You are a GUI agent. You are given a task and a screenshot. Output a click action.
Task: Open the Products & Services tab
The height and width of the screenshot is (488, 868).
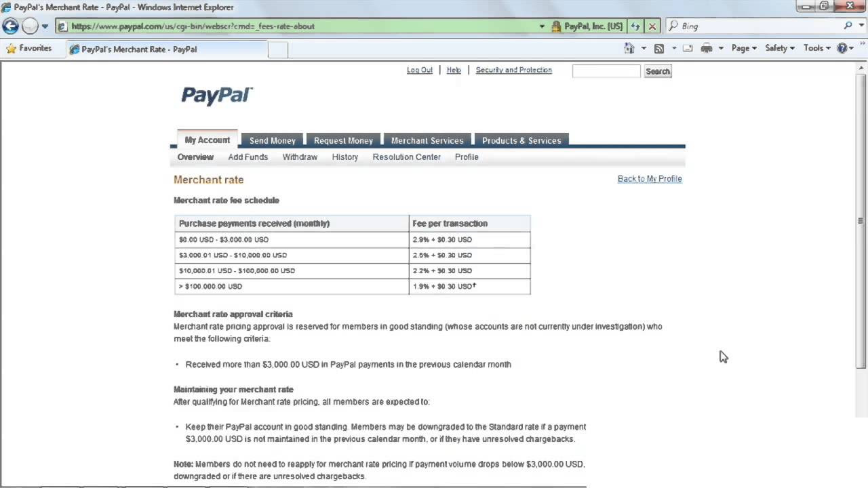pos(521,140)
